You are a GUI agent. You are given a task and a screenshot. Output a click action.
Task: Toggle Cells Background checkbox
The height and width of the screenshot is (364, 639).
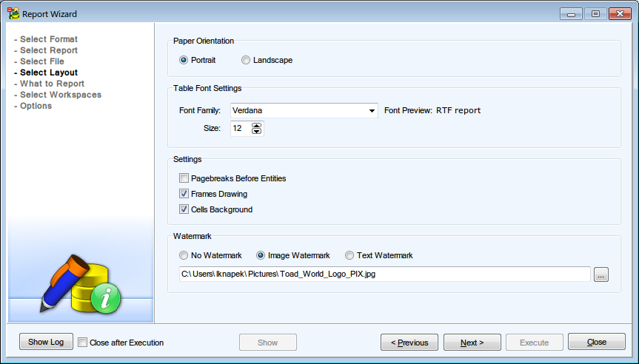tap(184, 209)
